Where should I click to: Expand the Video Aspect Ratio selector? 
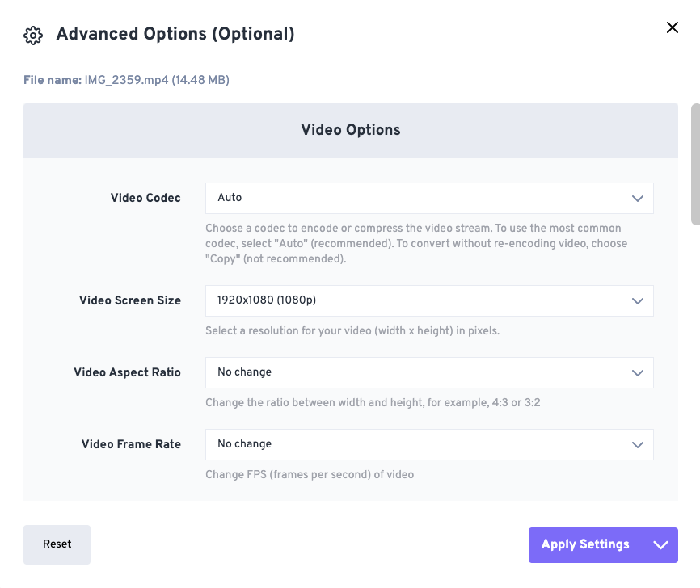(429, 372)
